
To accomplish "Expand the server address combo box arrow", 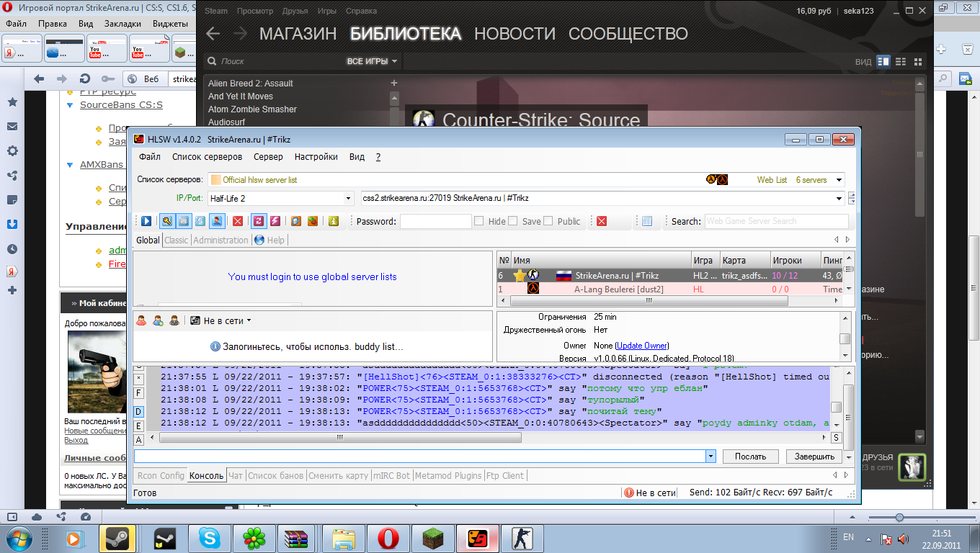I will 839,198.
